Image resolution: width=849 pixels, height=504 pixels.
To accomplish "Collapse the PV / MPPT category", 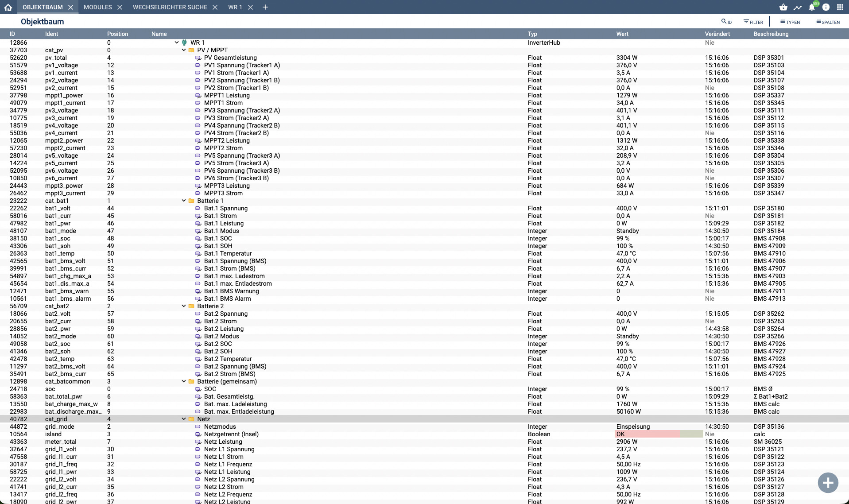I will pyautogui.click(x=184, y=50).
